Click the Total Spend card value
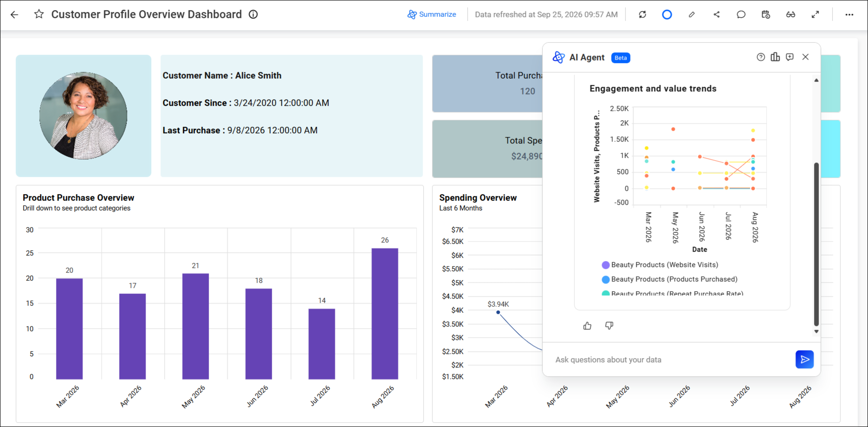This screenshot has height=427, width=868. click(x=527, y=156)
